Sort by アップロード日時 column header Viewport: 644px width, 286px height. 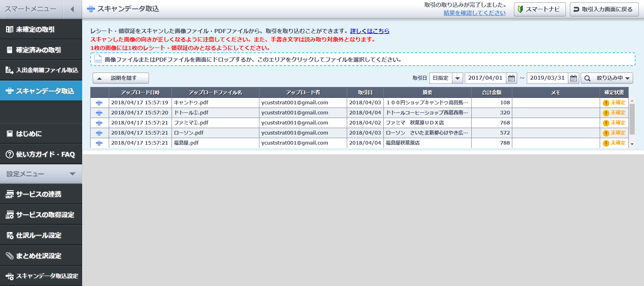pyautogui.click(x=140, y=93)
